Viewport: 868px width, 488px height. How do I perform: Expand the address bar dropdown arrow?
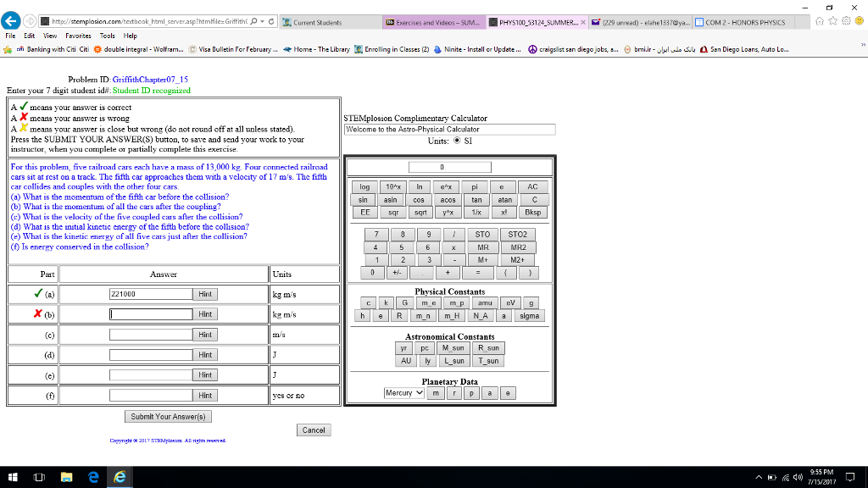coord(262,21)
